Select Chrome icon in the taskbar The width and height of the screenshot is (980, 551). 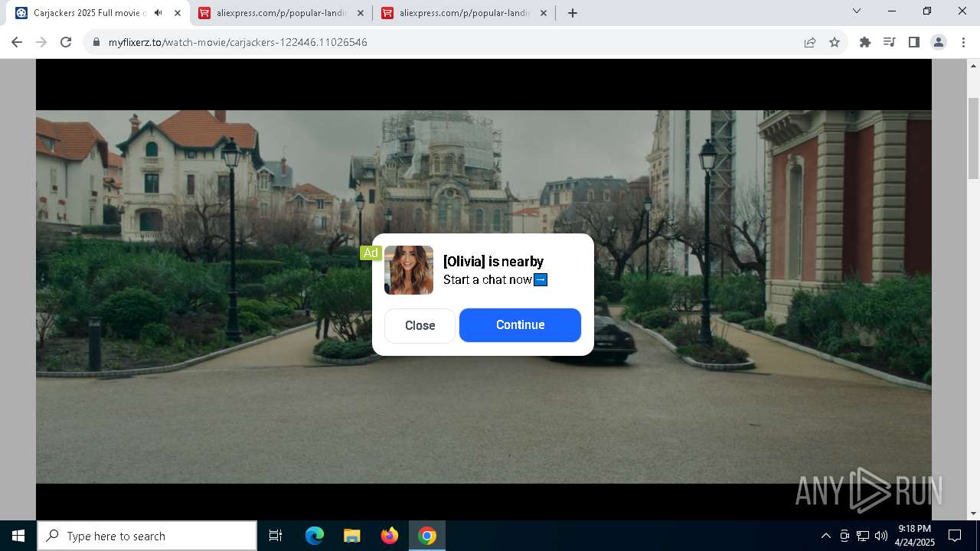tap(427, 536)
